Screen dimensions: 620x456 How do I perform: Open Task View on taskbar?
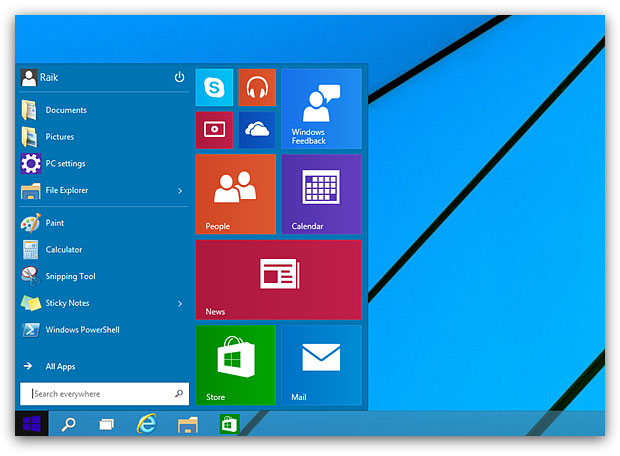(106, 424)
